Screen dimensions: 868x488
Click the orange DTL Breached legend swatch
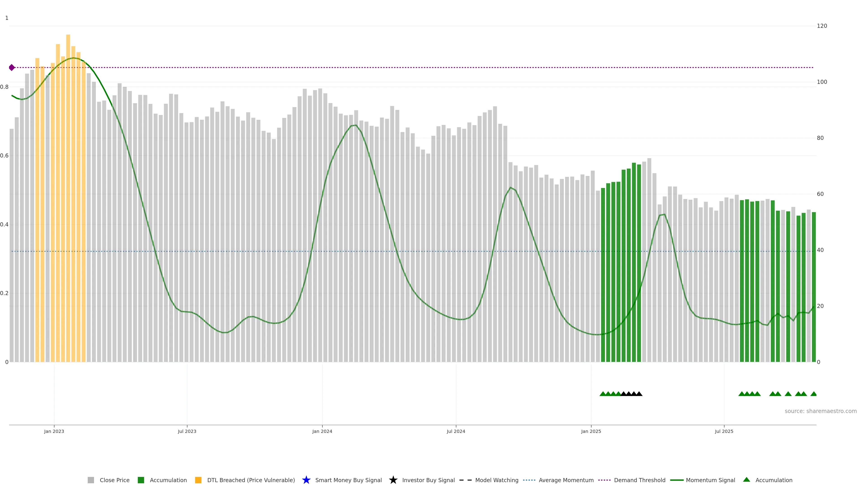click(198, 480)
